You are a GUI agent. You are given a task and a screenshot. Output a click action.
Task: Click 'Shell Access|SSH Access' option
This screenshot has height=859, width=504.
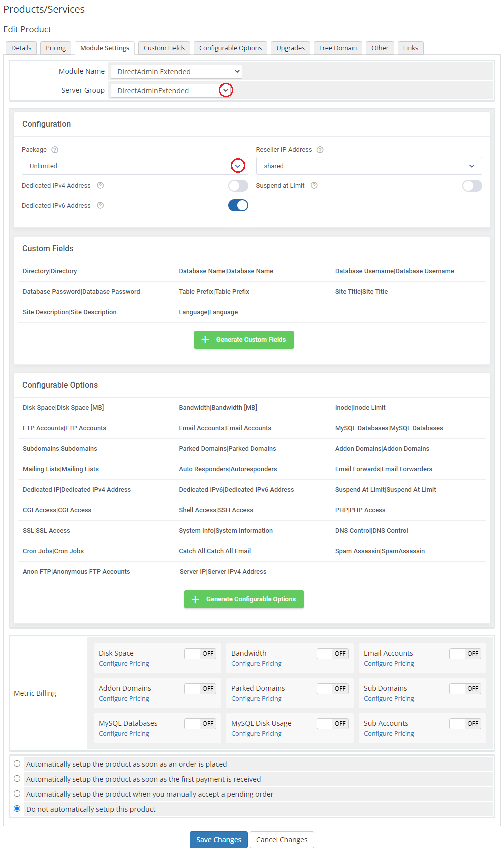tap(216, 510)
